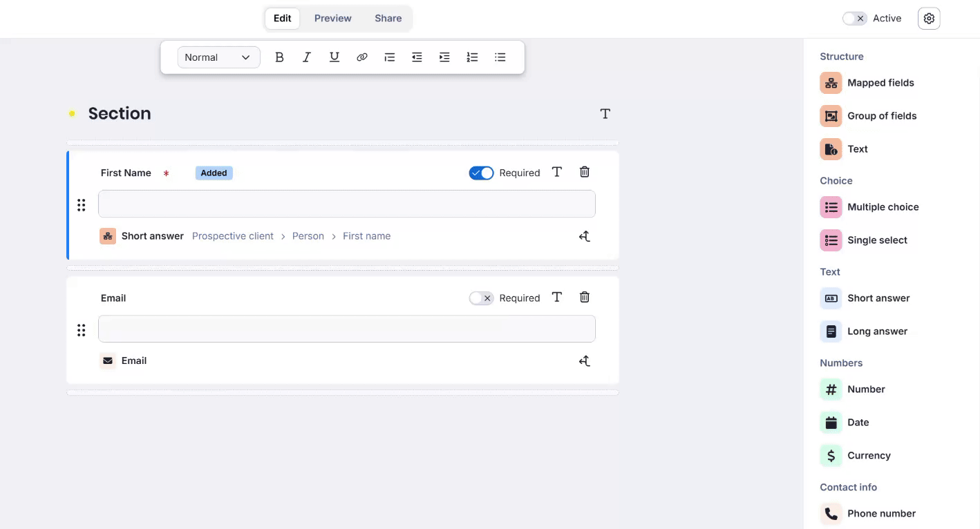
Task: Add a Multiple choice field
Action: coord(869,207)
